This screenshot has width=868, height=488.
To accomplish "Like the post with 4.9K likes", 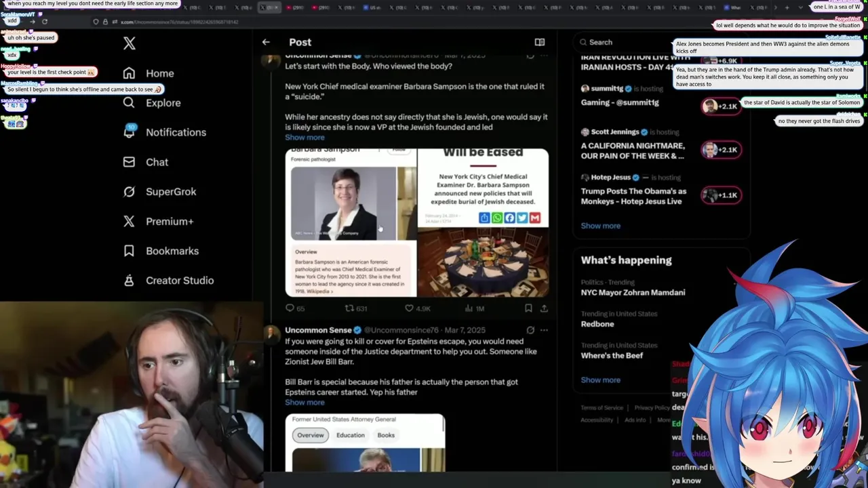I will [x=418, y=308].
